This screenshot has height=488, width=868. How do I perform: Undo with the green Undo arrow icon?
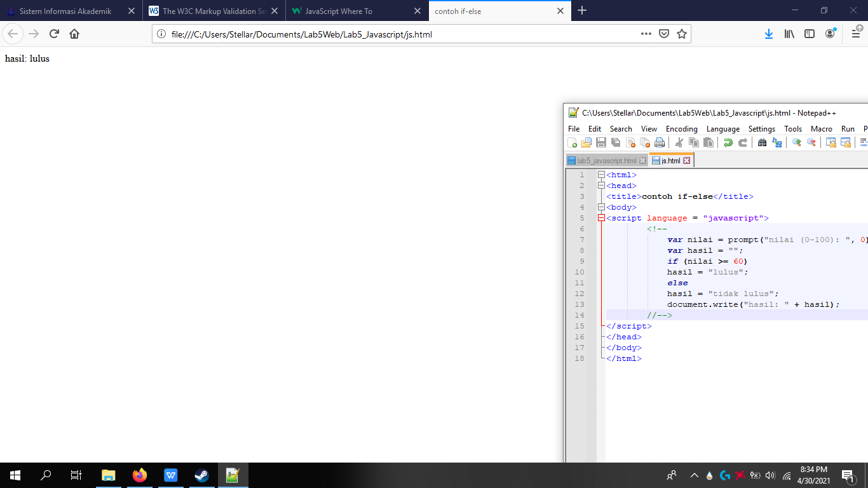(x=728, y=142)
